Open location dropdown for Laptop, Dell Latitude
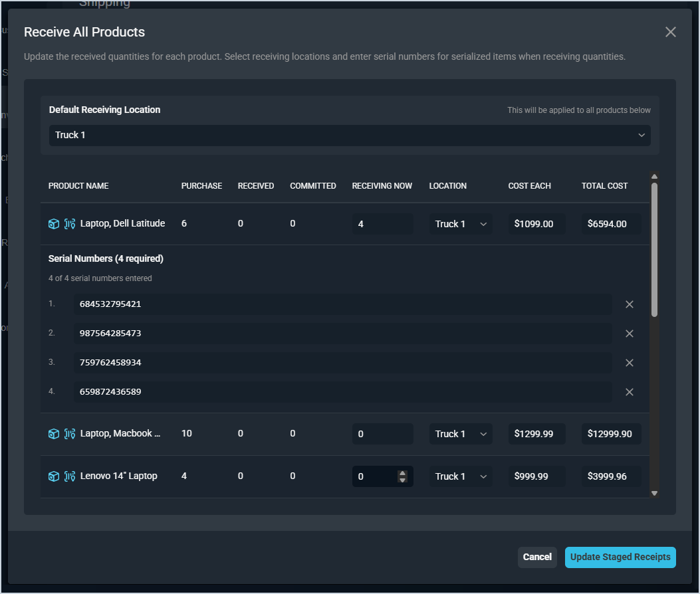700x594 pixels. click(461, 224)
